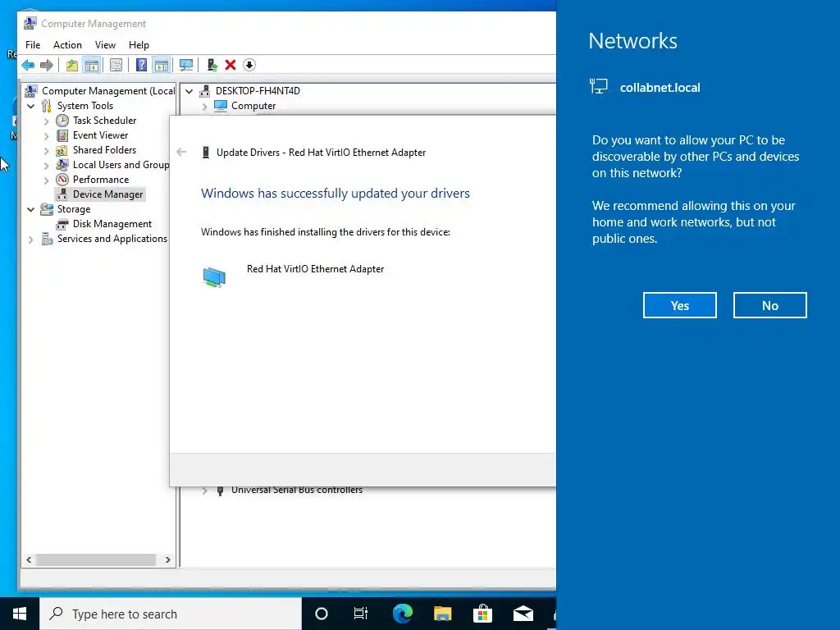Screen dimensions: 840x630
Task: Click the Forward arrow in the toolbar
Action: pos(47,66)
